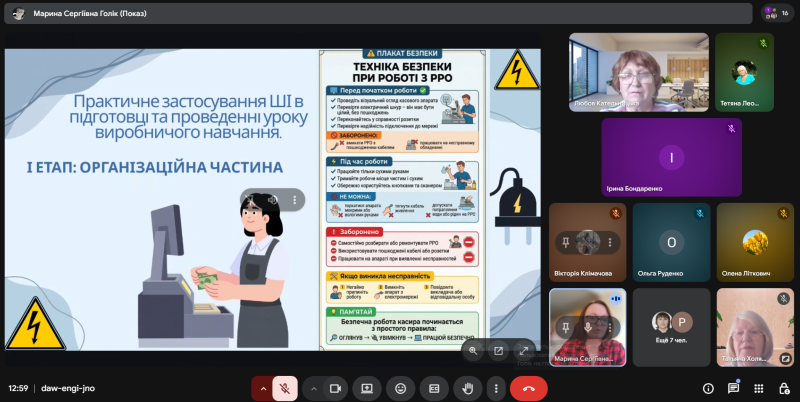Open the emoji reactions panel
800x402 pixels.
click(401, 389)
